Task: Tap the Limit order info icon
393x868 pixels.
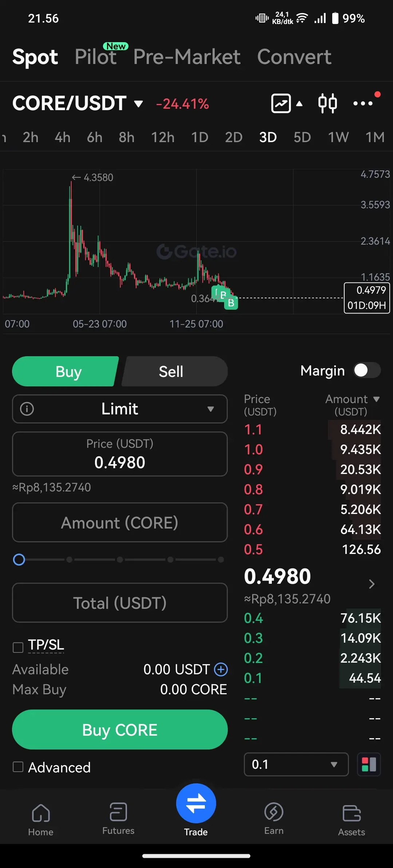Action: (x=27, y=409)
